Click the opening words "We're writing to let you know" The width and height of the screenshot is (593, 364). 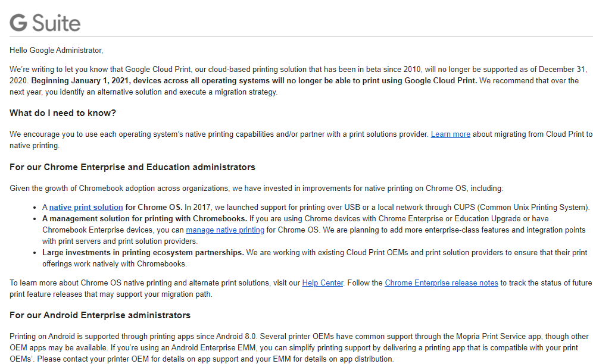[58, 69]
